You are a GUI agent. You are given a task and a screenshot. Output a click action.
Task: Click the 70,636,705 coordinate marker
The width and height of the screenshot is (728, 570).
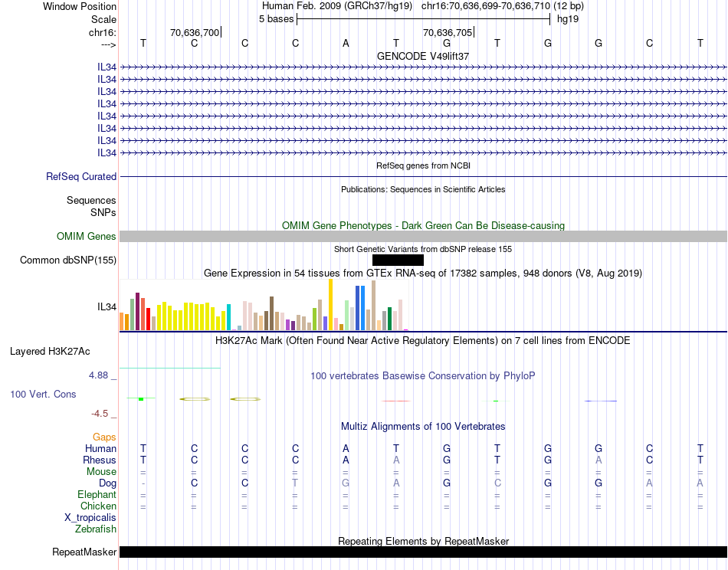click(448, 32)
